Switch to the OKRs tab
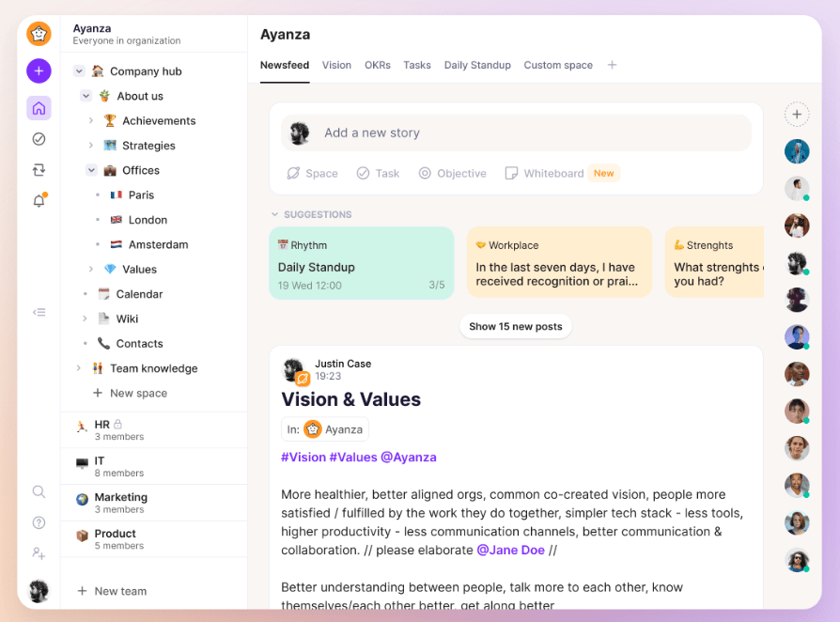Viewport: 840px width, 622px height. click(x=378, y=66)
